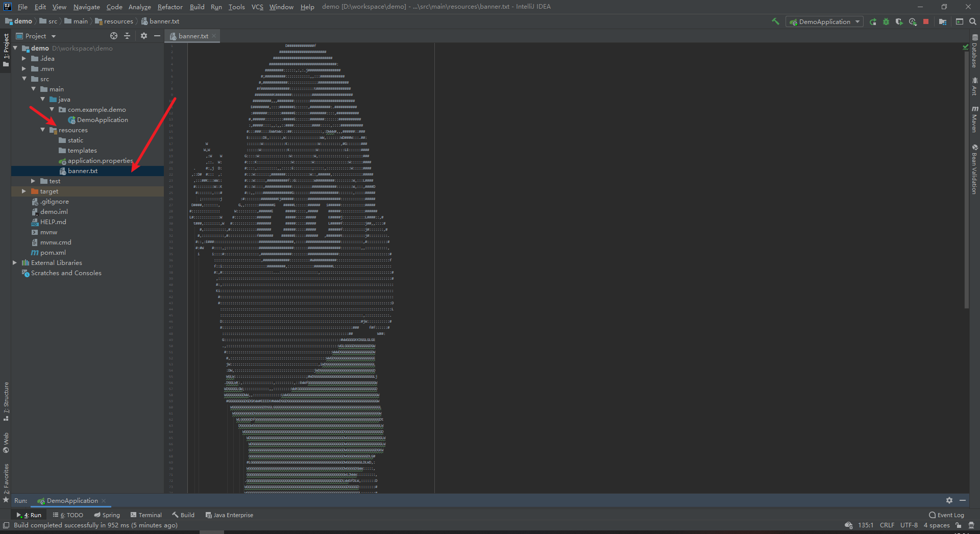
Task: Collapse the demo project root node
Action: click(15, 48)
